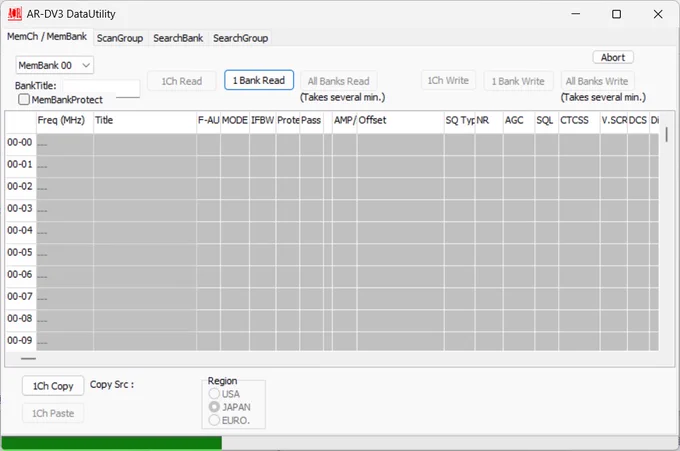Click the All Banks Read button

pyautogui.click(x=339, y=81)
